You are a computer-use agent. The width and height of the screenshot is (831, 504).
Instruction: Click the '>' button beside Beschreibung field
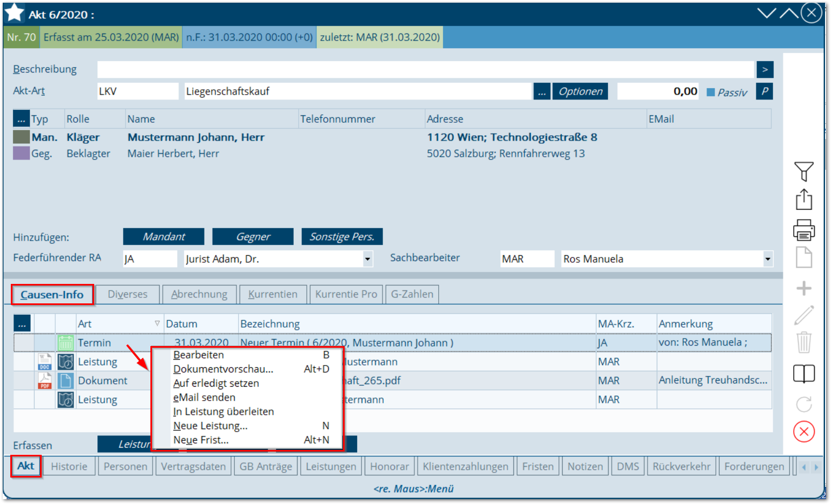765,69
